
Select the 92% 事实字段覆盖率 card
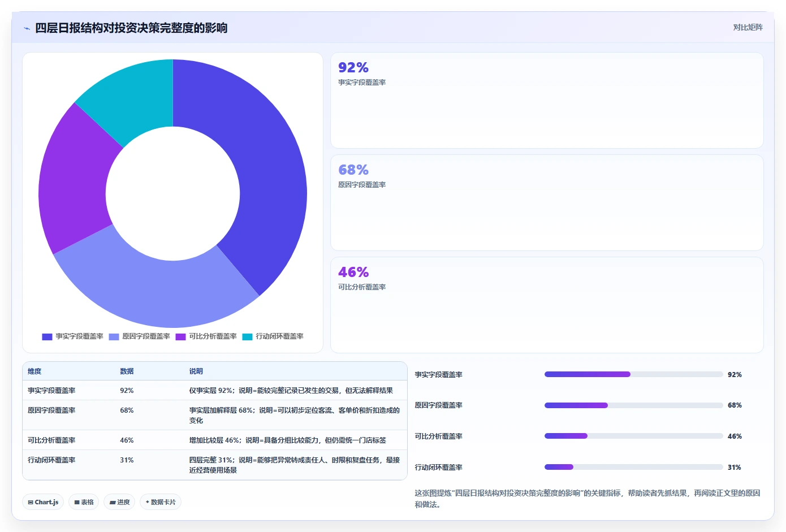pos(547,101)
